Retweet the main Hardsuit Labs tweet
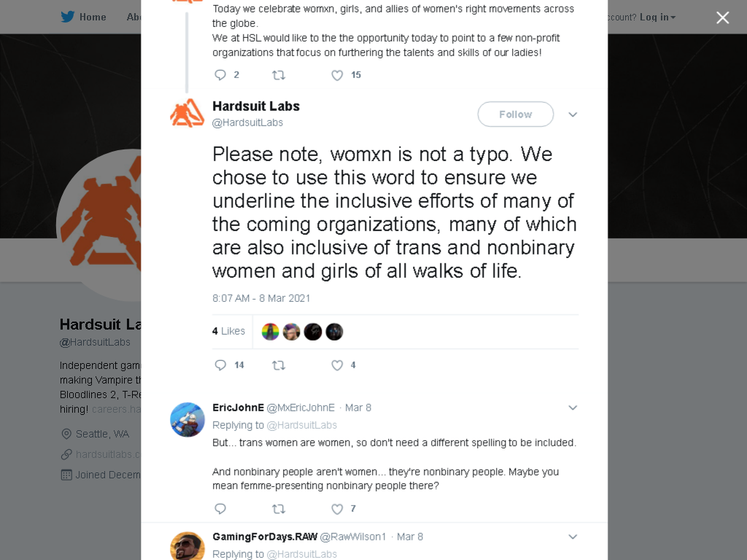Viewport: 747px width, 560px height. [x=279, y=365]
